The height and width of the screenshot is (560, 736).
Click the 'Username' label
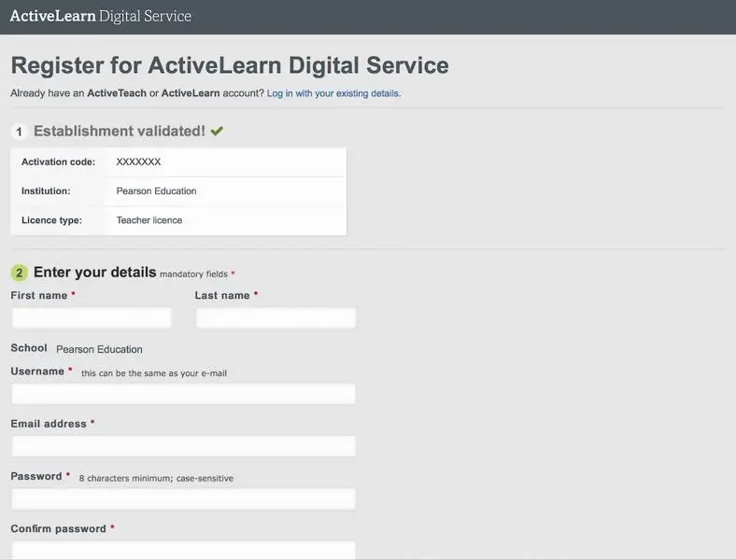pyautogui.click(x=37, y=371)
